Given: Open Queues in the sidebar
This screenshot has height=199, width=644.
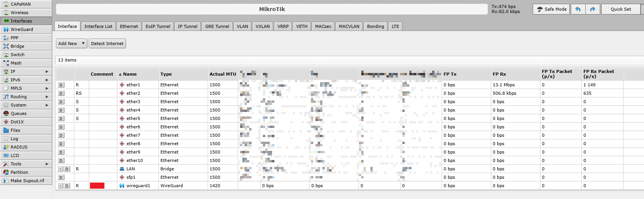Looking at the screenshot, I should (18, 113).
